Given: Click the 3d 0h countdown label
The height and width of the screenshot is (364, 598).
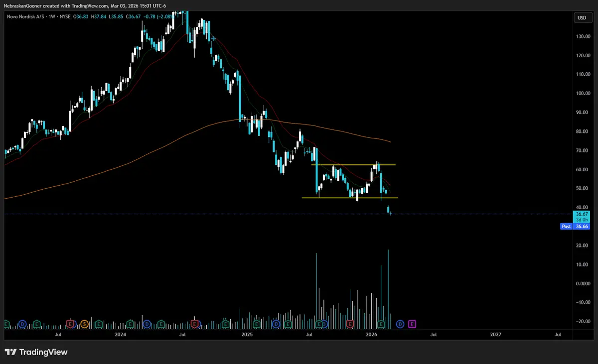Looking at the screenshot, I should tap(582, 220).
